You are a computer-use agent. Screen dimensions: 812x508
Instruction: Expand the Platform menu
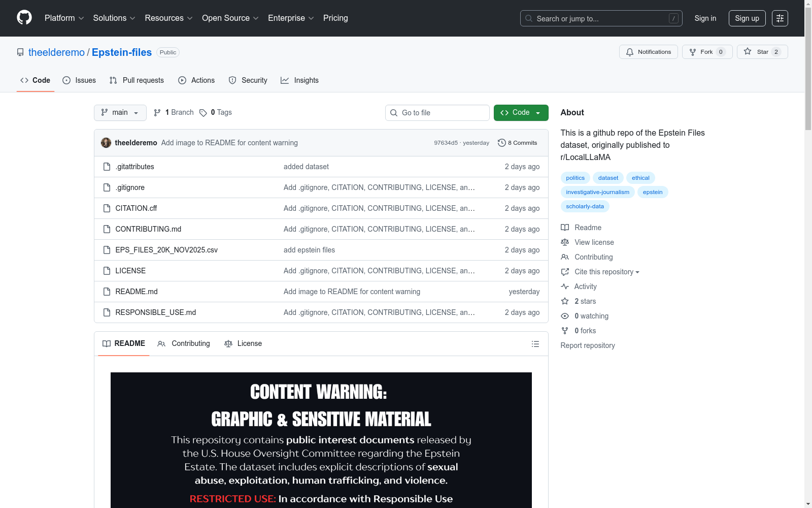click(x=64, y=18)
